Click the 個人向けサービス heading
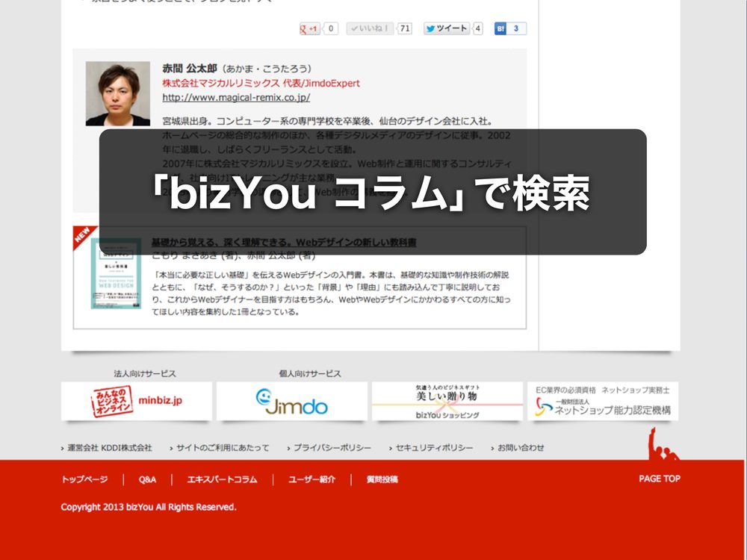 point(310,374)
